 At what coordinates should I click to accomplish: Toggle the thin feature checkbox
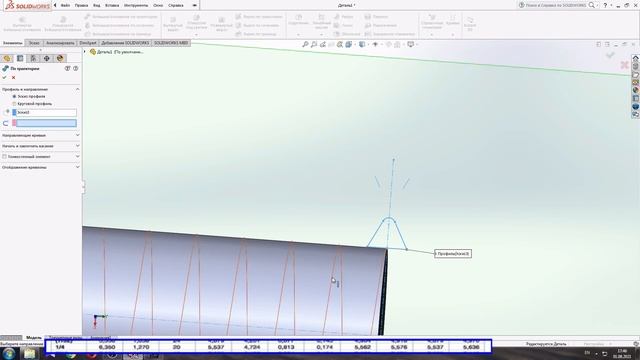[4, 156]
